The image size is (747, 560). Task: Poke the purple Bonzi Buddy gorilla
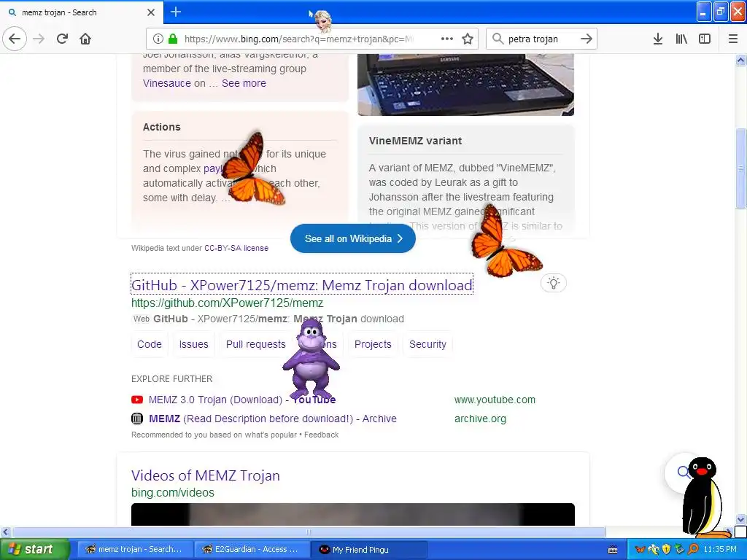tap(311, 359)
